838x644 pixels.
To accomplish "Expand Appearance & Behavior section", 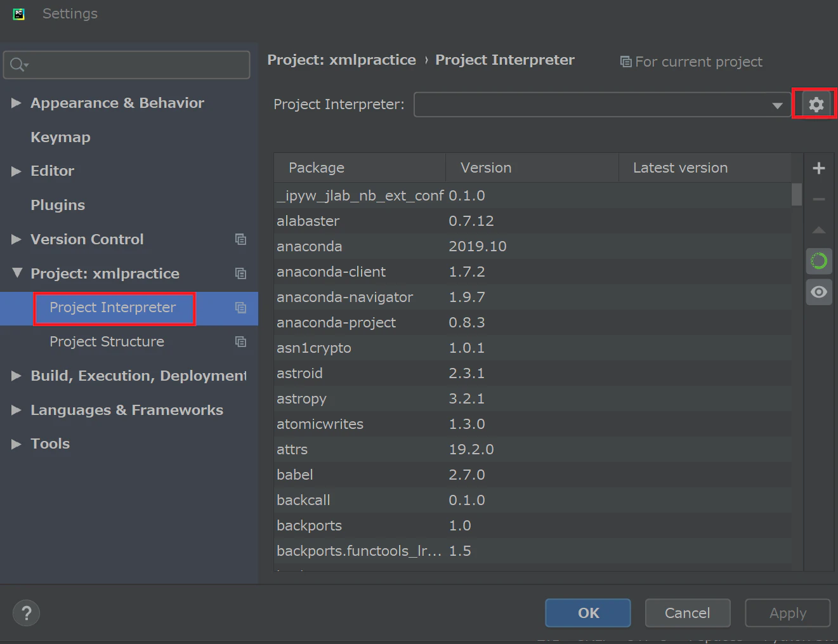I will point(16,103).
